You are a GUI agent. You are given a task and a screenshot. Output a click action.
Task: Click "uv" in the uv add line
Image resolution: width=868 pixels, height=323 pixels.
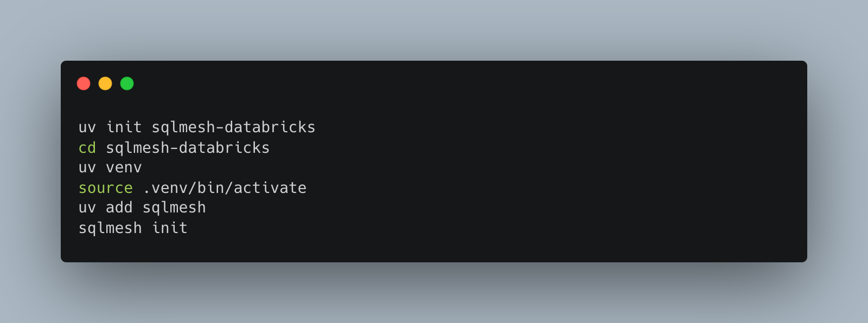[87, 208]
